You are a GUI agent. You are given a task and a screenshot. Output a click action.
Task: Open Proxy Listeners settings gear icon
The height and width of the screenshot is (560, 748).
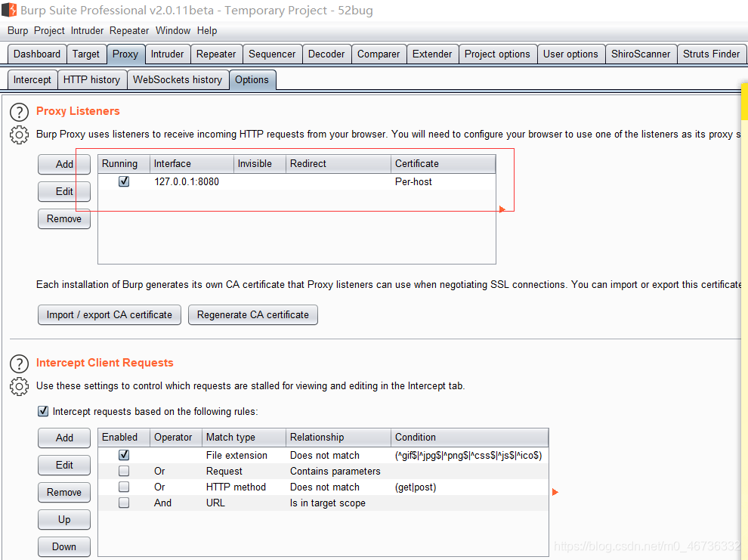click(x=19, y=135)
